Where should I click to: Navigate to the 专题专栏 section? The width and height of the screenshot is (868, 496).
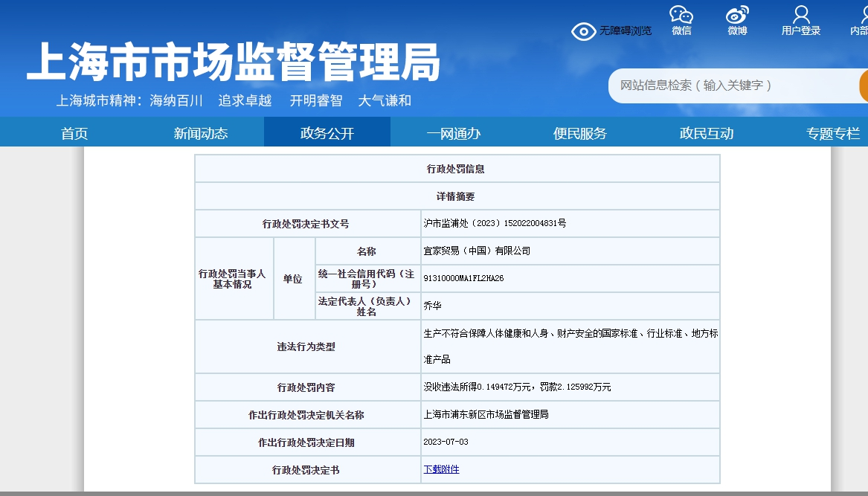point(833,133)
